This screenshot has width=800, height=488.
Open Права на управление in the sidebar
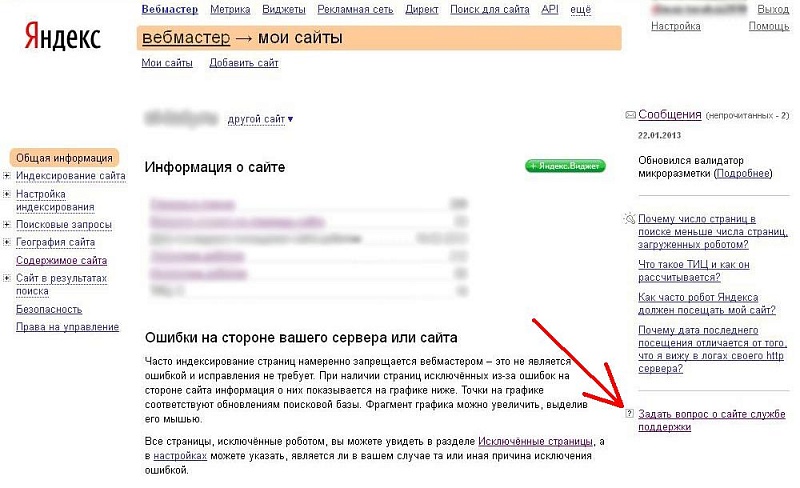click(67, 327)
